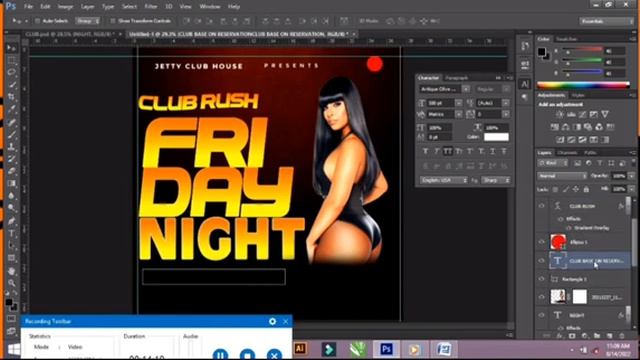Open the File menu

[28, 7]
